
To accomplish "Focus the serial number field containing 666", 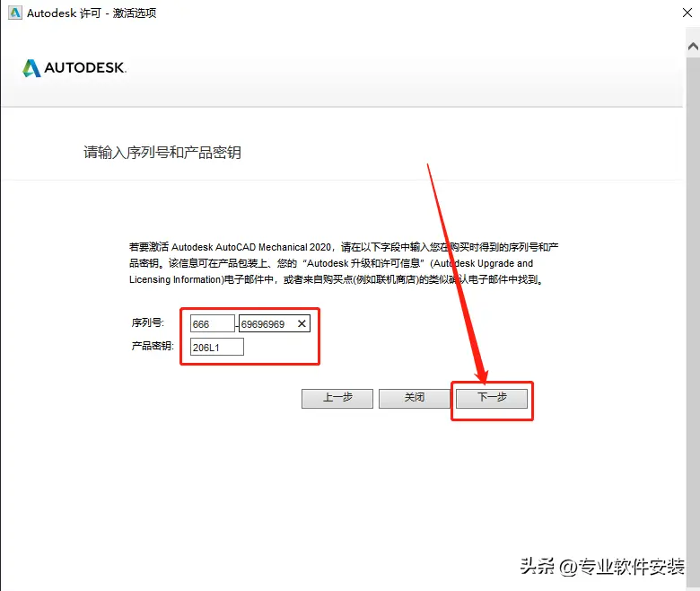I will [x=212, y=324].
